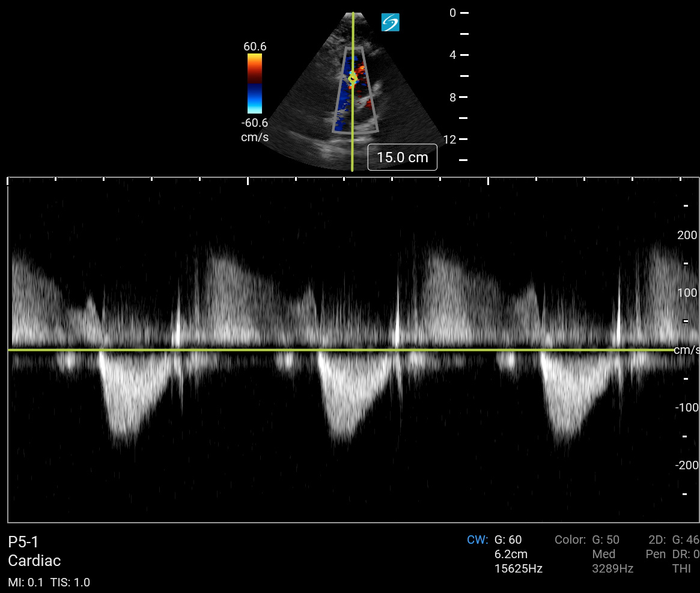
Task: Click the CW gain G: 60 value
Action: [508, 540]
